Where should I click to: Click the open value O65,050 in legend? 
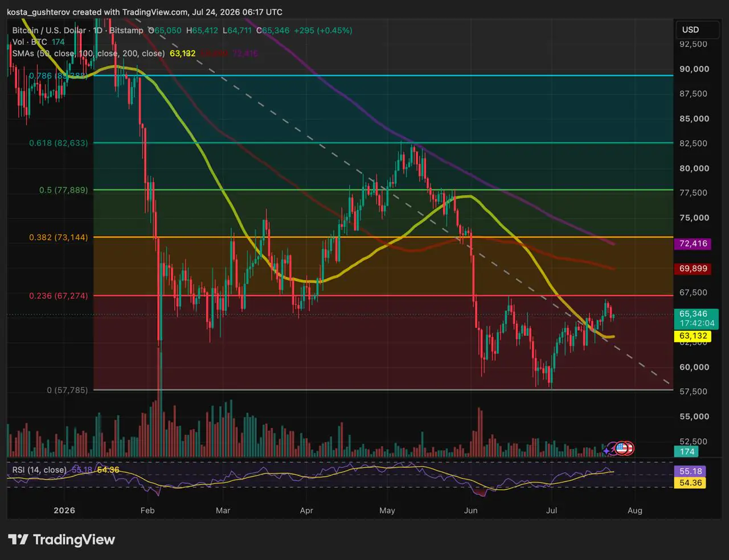[165, 30]
